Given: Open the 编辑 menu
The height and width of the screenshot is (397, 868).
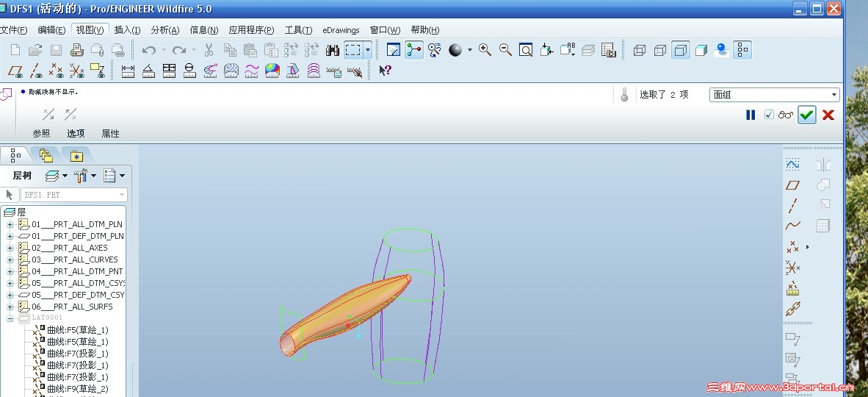Looking at the screenshot, I should pyautogui.click(x=51, y=30).
